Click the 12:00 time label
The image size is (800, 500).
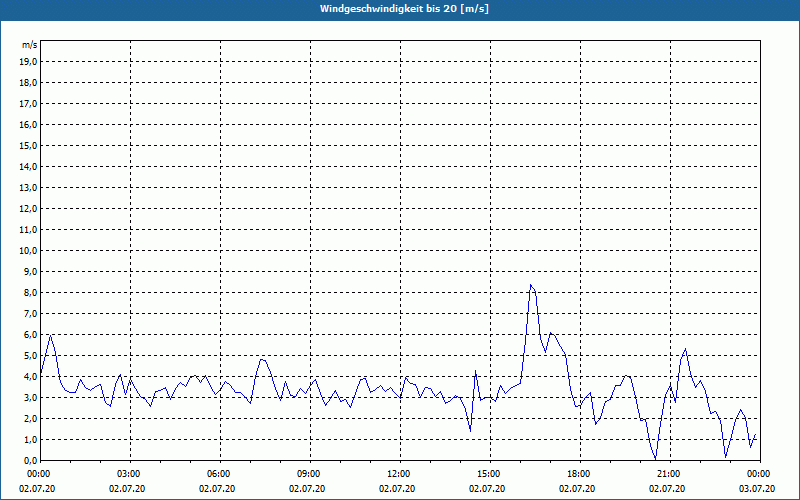(x=397, y=474)
